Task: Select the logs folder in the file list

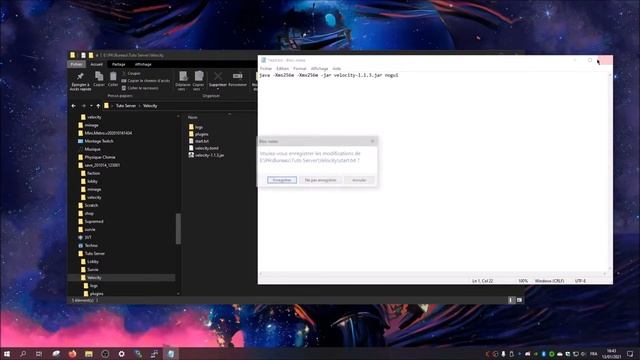Action: (x=196, y=127)
